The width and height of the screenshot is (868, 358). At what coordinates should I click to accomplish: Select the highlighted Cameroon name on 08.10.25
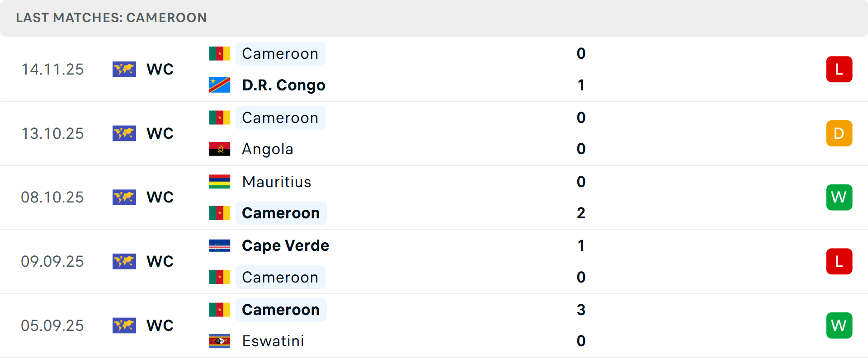pos(281,213)
